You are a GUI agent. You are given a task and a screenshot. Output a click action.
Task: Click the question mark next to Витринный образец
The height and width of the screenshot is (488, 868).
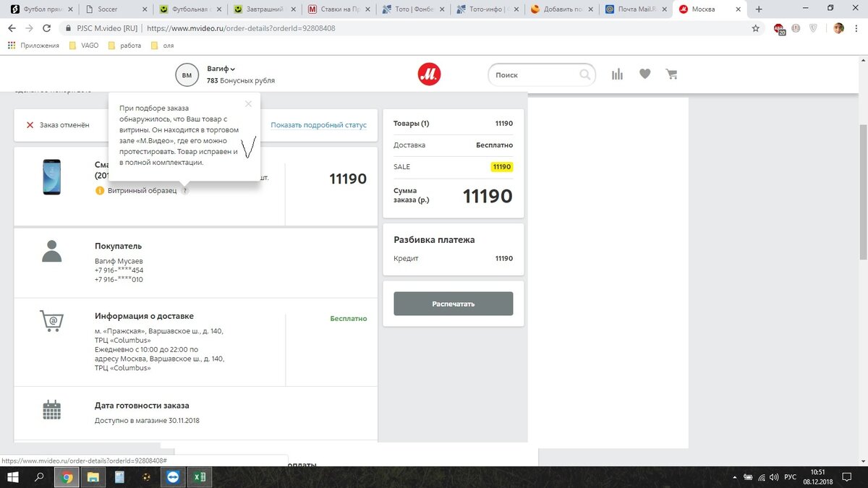click(184, 191)
